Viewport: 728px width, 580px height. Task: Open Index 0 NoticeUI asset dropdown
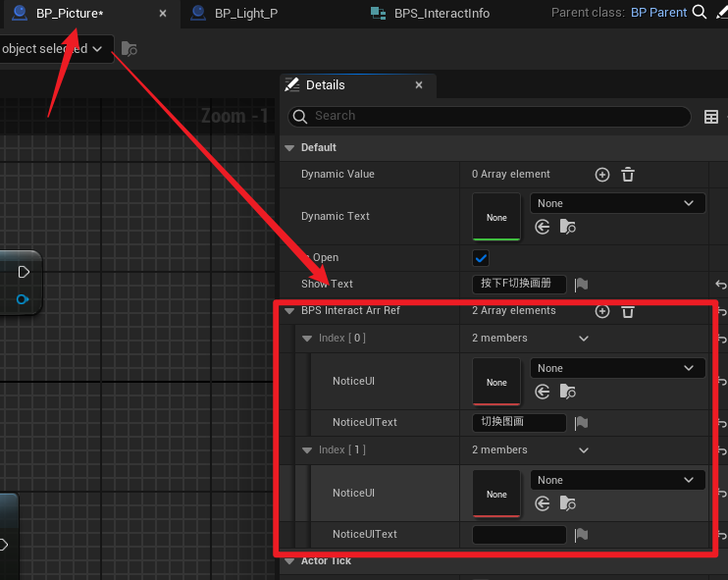tap(617, 368)
